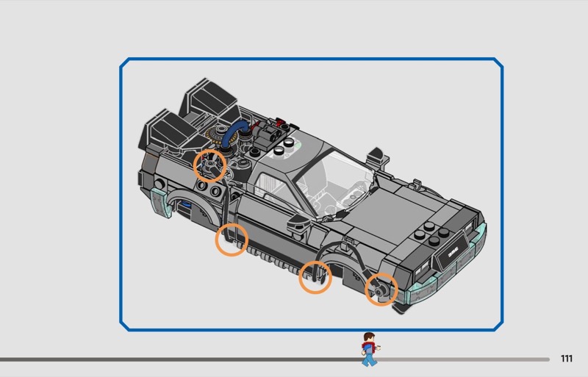Click orange circle behind the front wheel arch

pos(315,277)
